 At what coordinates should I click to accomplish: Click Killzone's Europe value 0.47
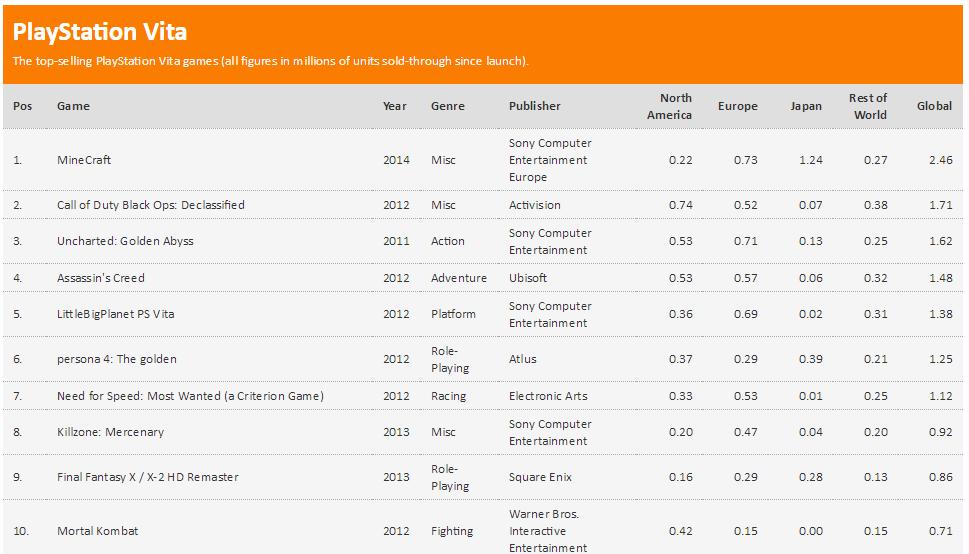pyautogui.click(x=746, y=432)
